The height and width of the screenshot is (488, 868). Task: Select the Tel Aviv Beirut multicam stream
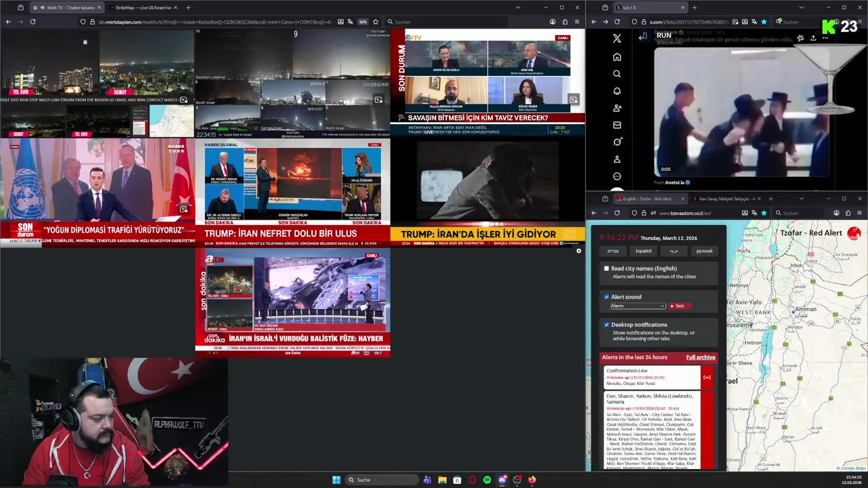97,83
